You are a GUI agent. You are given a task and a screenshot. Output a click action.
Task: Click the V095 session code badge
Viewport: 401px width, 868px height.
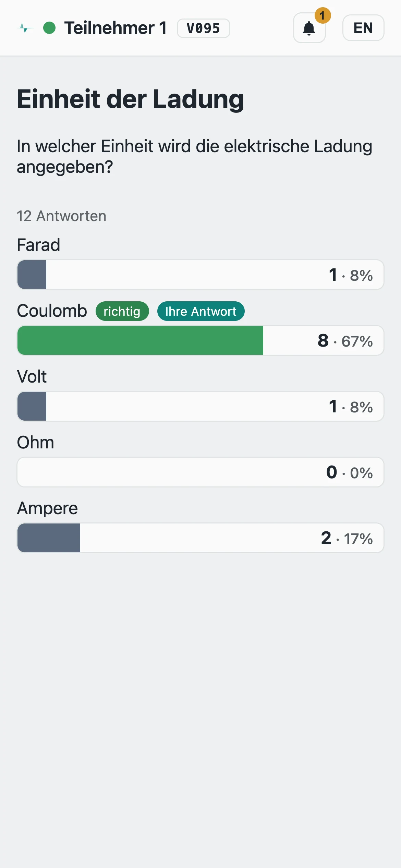(203, 28)
